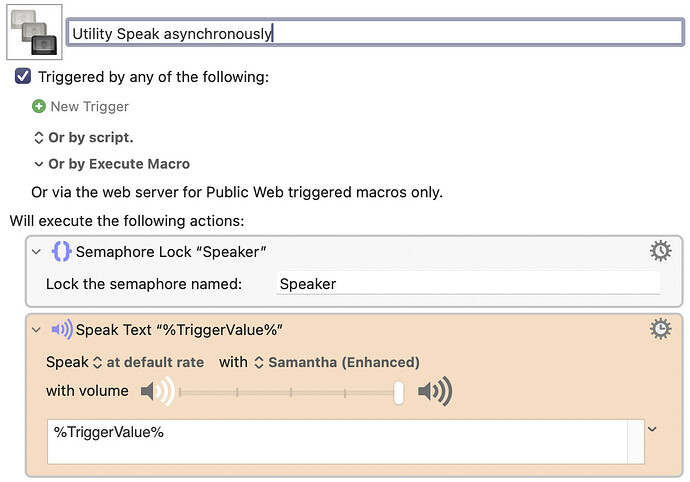Collapse the Speak Text action
The height and width of the screenshot is (482, 690).
click(x=37, y=330)
